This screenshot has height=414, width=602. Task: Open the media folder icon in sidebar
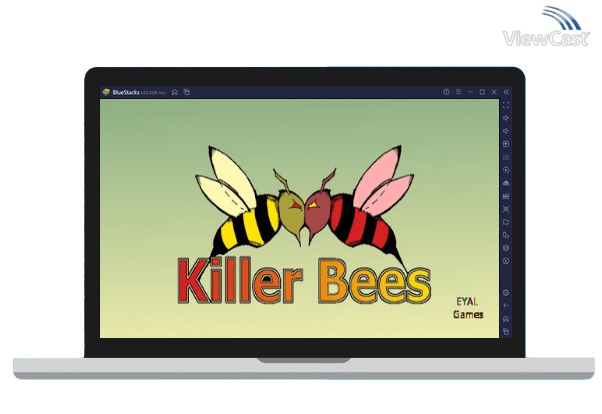(506, 222)
